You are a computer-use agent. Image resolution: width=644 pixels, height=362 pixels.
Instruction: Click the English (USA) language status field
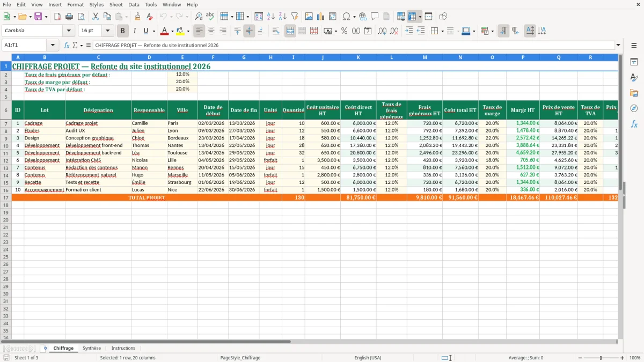pos(368,358)
